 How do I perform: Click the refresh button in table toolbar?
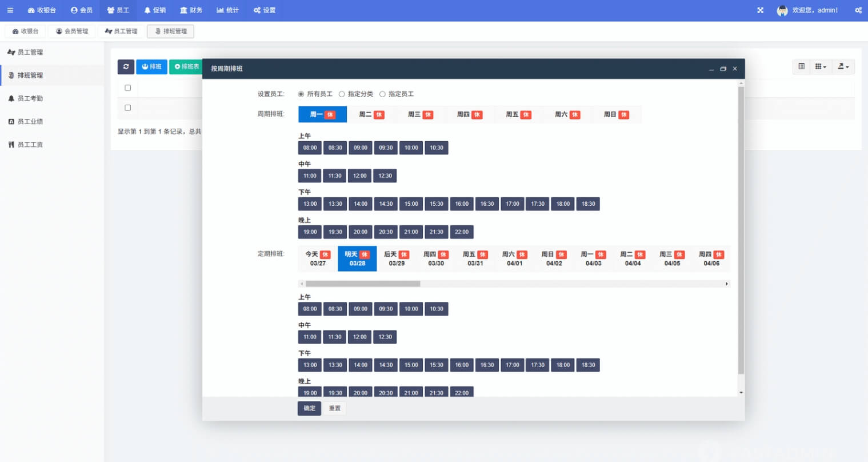click(x=126, y=67)
